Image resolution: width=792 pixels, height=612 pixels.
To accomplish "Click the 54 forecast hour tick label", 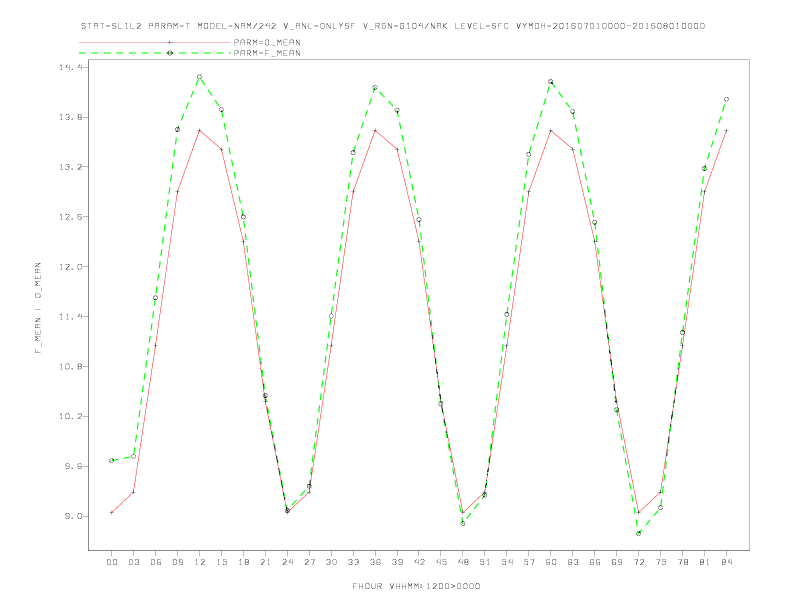I will (507, 562).
